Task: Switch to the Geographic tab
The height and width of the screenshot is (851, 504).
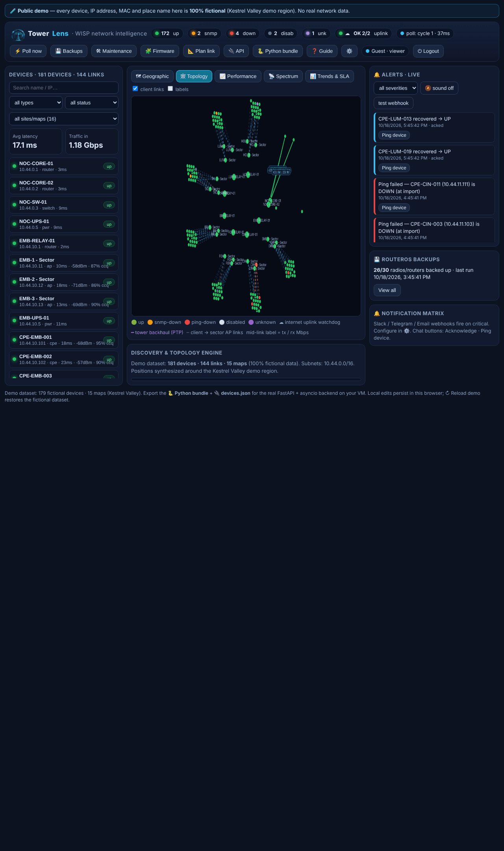Action: [x=152, y=76]
